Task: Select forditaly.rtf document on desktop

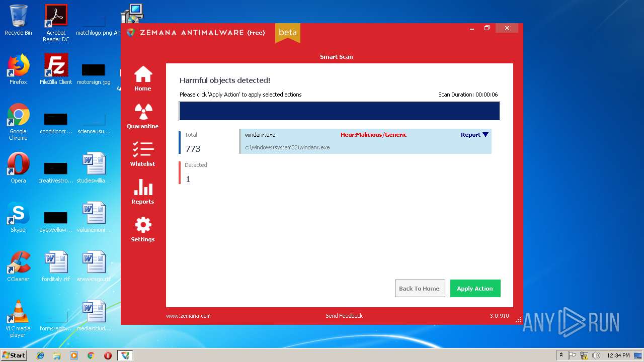Action: point(56,266)
